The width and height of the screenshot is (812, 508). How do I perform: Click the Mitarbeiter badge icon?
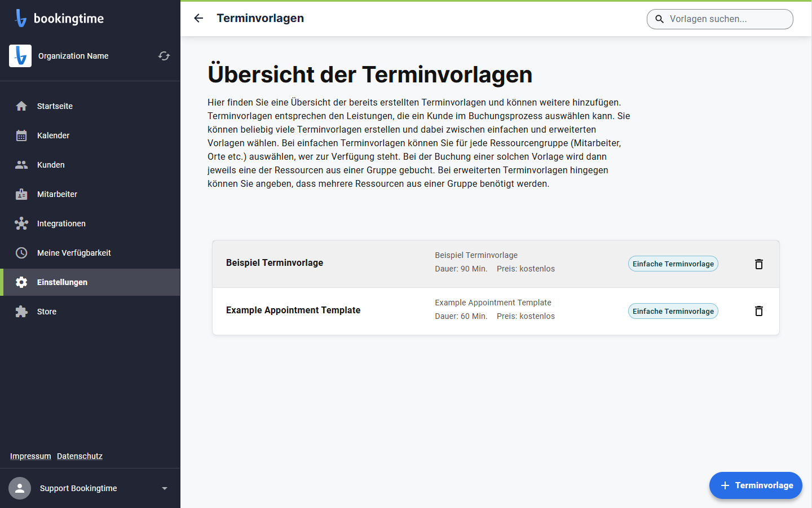pyautogui.click(x=21, y=194)
